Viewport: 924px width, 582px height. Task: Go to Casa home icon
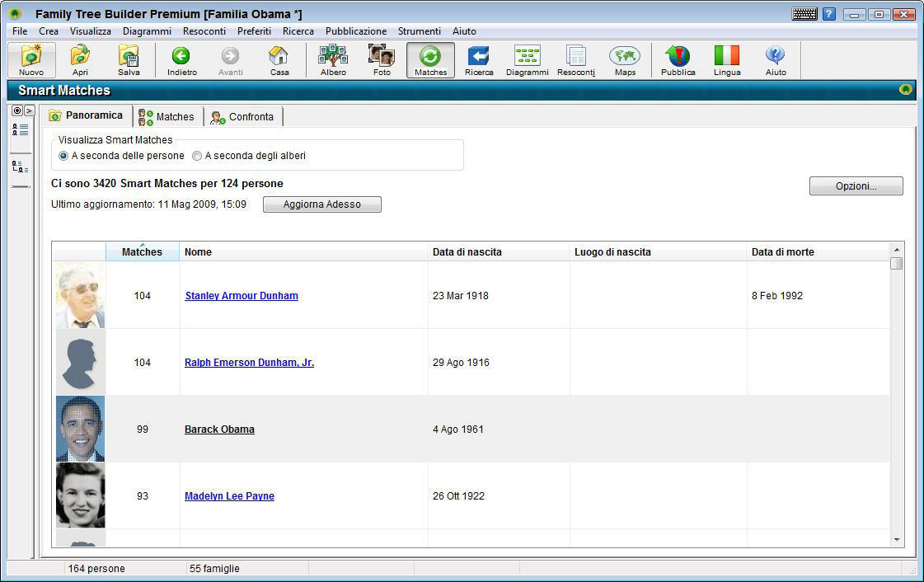[x=279, y=60]
